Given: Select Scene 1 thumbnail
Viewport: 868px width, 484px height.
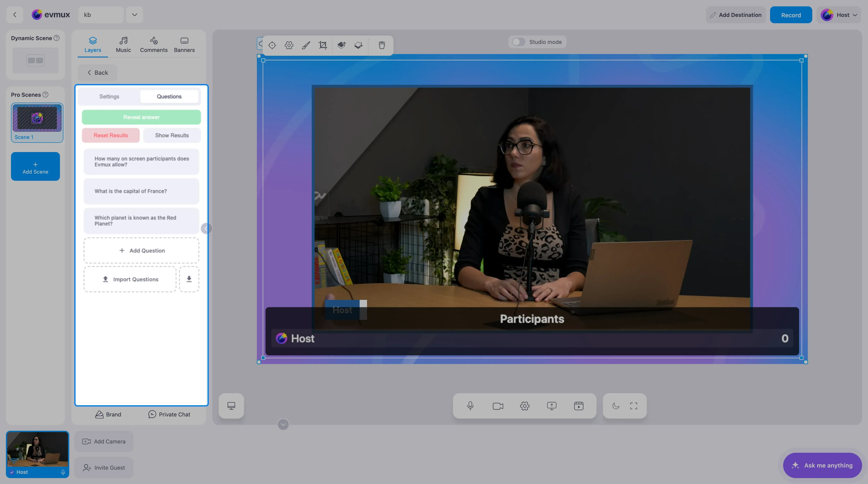Looking at the screenshot, I should [37, 123].
